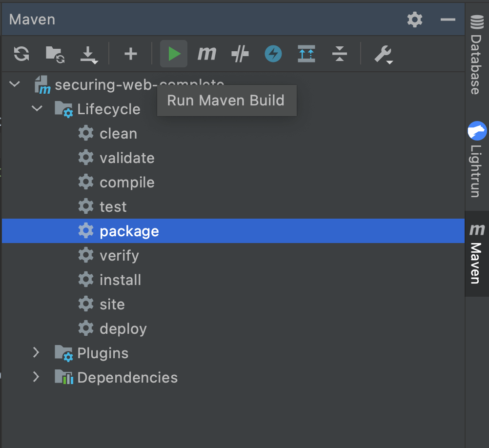The width and height of the screenshot is (489, 448).
Task: Open the Lightrun tool window tab
Action: click(476, 160)
